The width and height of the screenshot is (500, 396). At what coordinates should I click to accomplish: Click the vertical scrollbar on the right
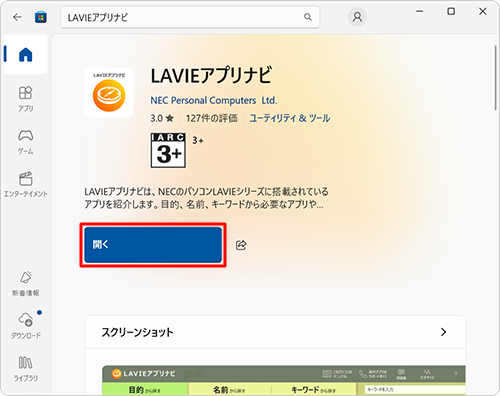click(x=496, y=78)
